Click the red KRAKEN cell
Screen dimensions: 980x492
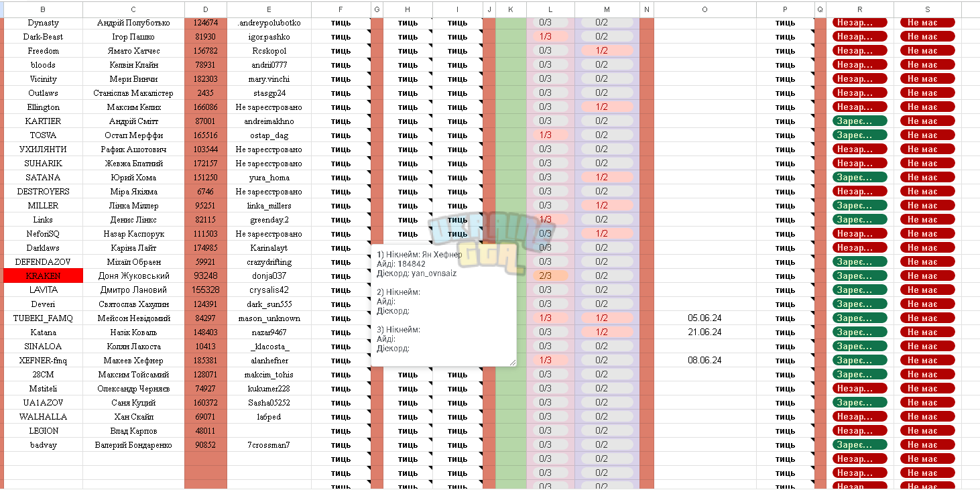pos(44,275)
